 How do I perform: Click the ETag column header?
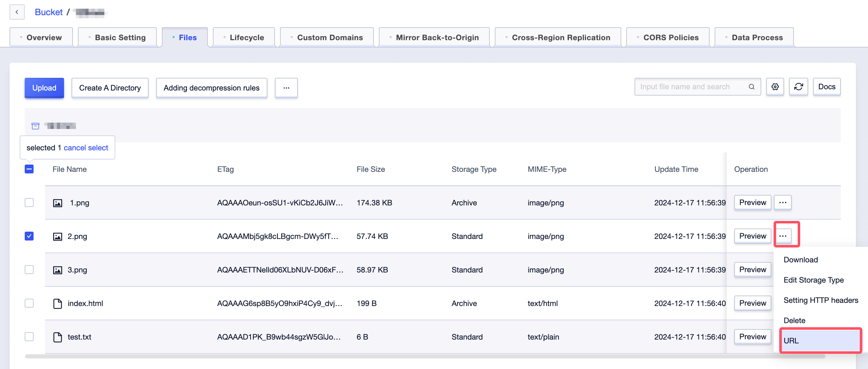[226, 169]
